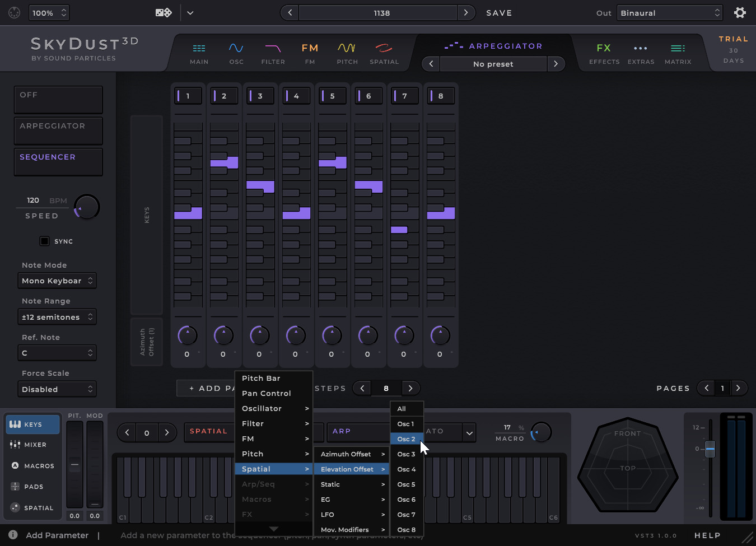The image size is (756, 546).
Task: Go to the previous page
Action: tap(707, 388)
